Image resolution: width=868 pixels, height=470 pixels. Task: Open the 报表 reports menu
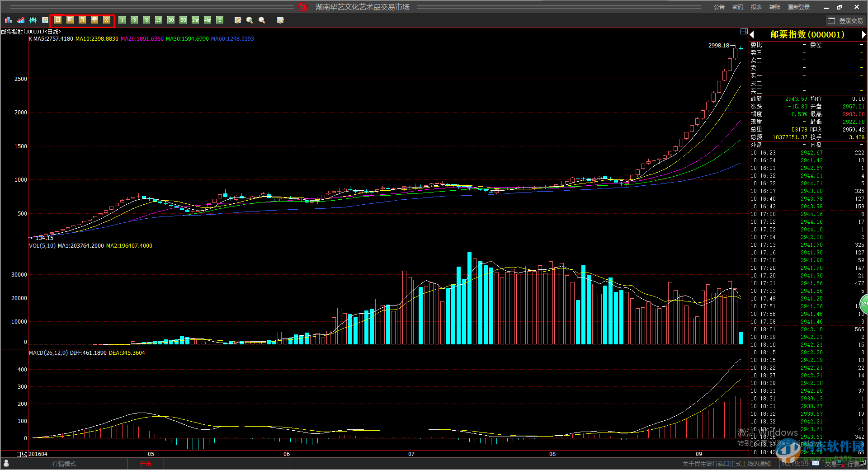[x=756, y=7]
